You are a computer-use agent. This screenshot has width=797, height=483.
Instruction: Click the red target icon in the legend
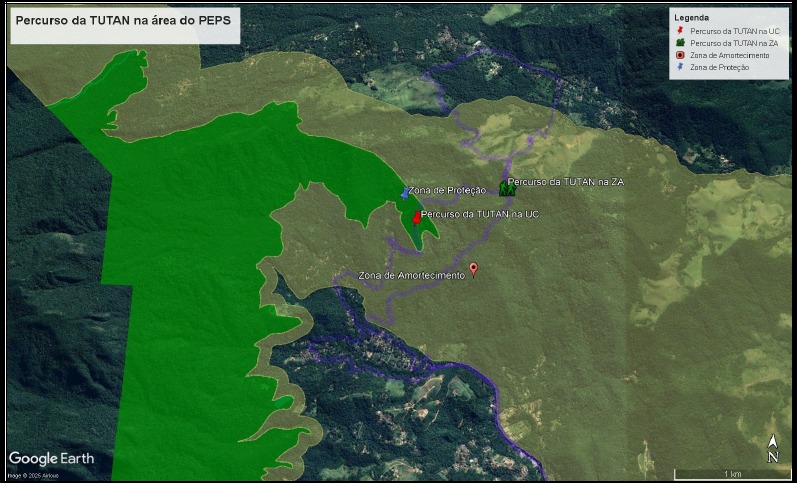[x=680, y=55]
